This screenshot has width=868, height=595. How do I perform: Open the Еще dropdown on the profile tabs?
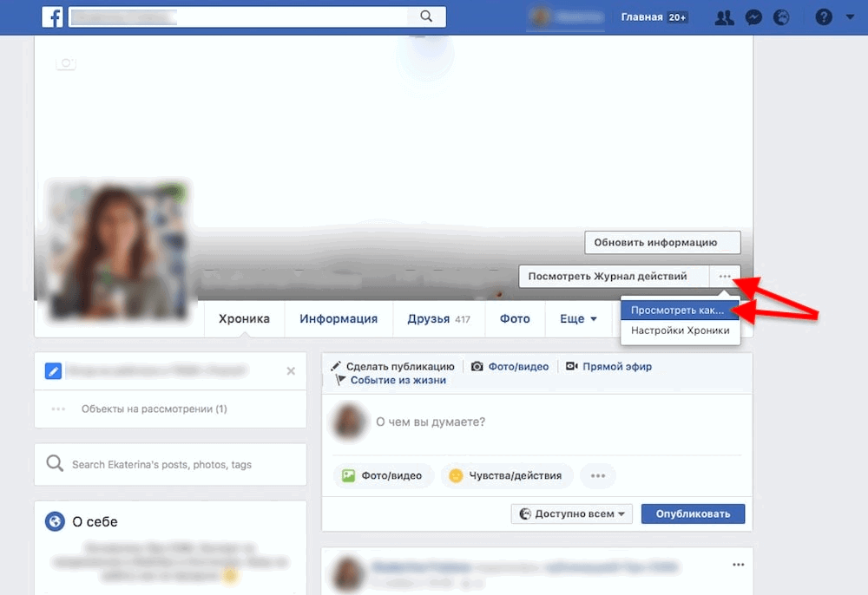click(578, 318)
